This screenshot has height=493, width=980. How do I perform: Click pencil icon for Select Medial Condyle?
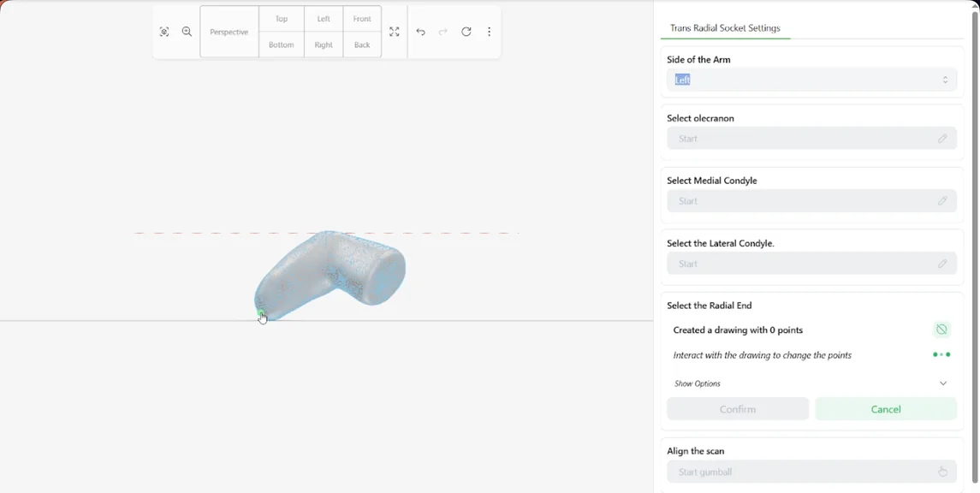coord(942,200)
